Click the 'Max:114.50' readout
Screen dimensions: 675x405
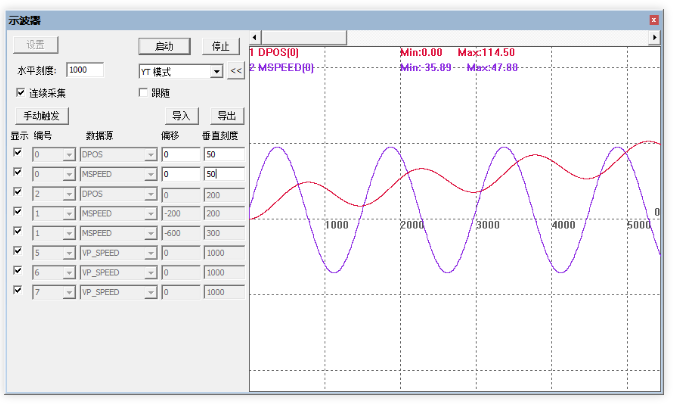(486, 53)
